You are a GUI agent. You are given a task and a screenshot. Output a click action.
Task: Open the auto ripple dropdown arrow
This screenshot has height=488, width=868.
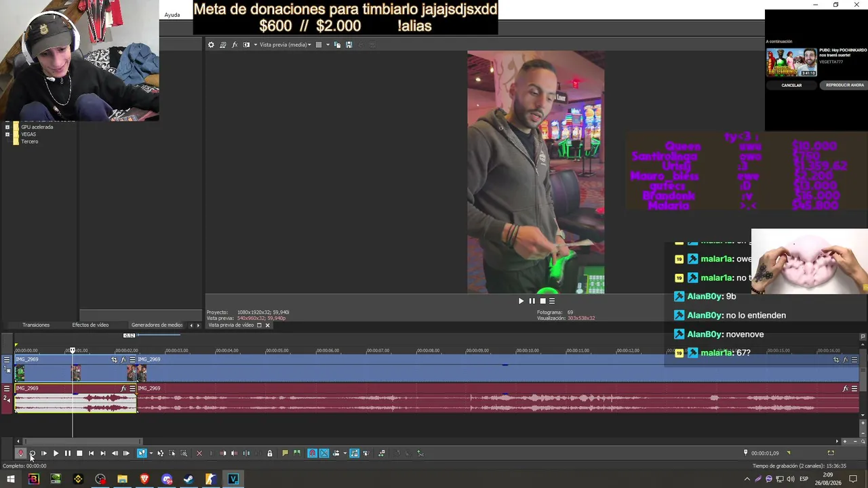(344, 453)
